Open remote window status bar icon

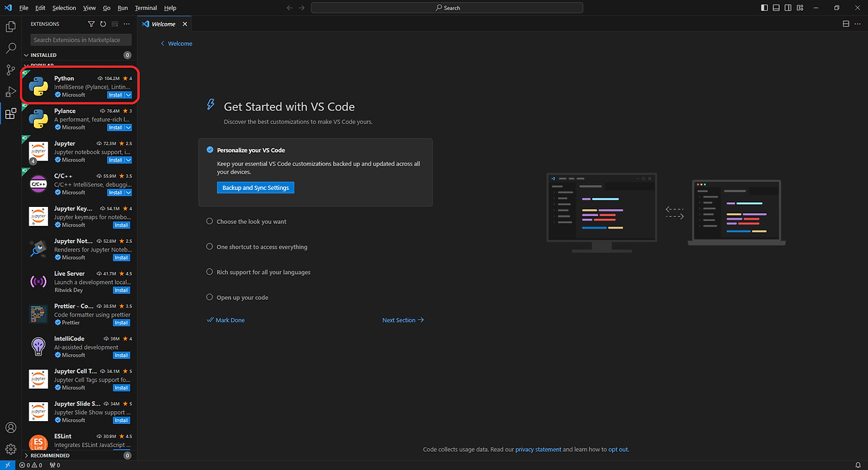pyautogui.click(x=7, y=465)
